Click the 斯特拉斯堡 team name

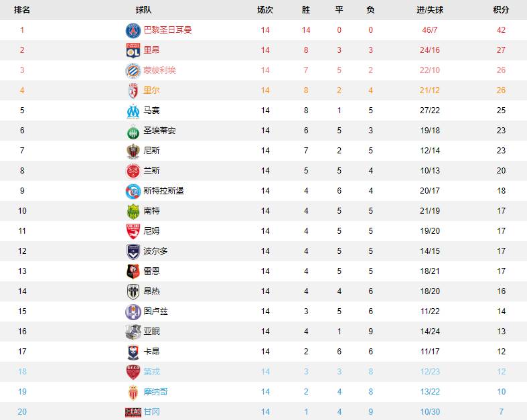coord(163,191)
